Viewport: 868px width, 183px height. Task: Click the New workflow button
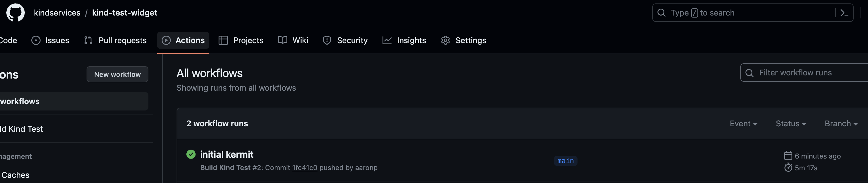(x=117, y=75)
